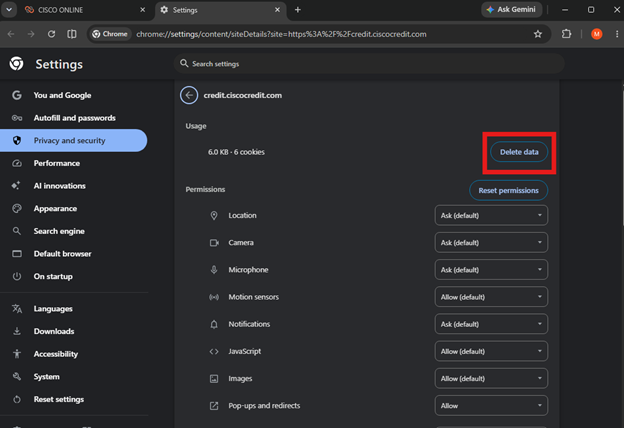
Task: Click the 6.0 KB · 6 cookies text
Action: click(236, 152)
